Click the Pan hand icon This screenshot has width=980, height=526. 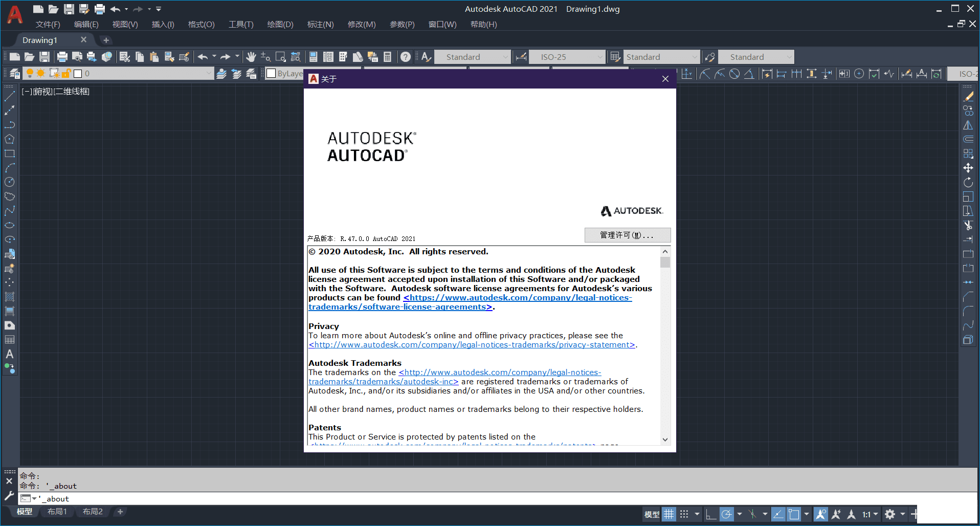tap(251, 57)
